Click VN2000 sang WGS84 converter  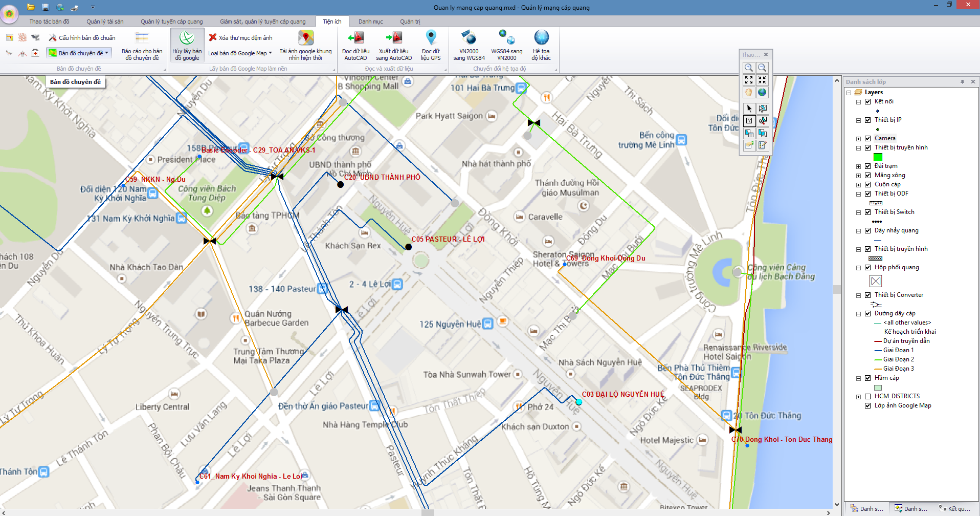pyautogui.click(x=469, y=46)
